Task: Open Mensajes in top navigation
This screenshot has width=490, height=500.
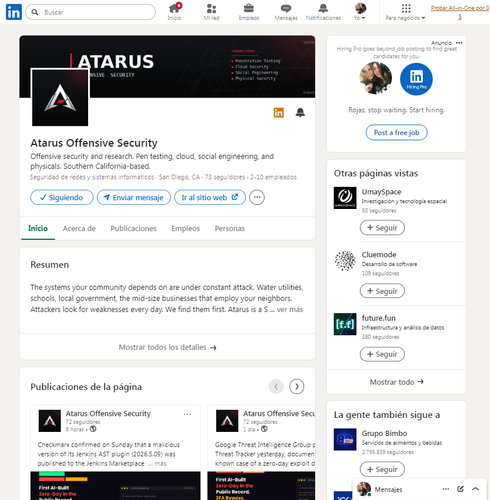Action: tap(286, 12)
